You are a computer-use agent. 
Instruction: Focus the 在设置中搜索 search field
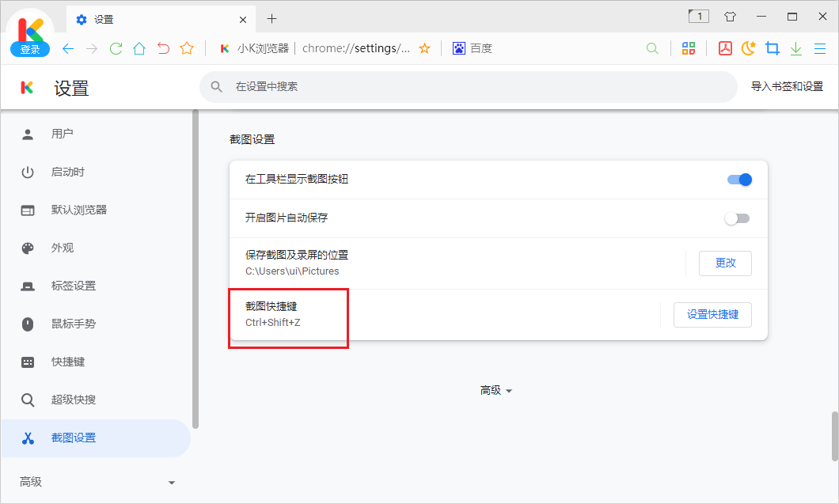pos(469,87)
